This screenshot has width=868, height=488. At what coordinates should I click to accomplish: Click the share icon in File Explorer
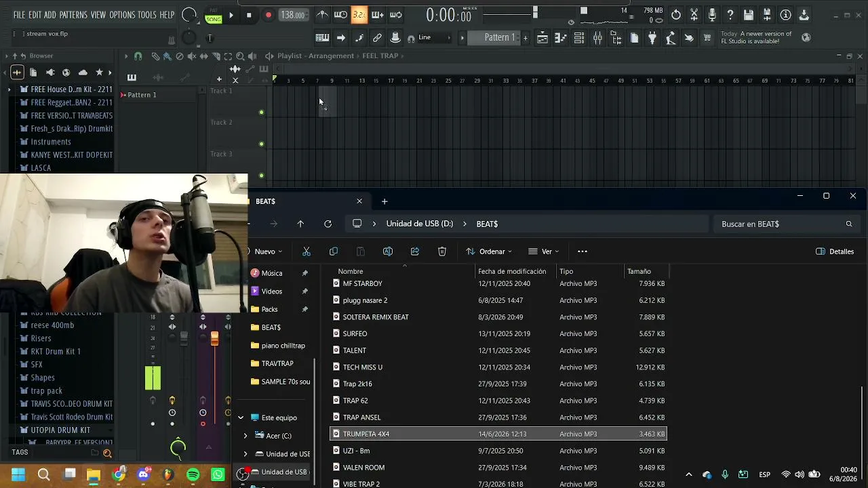415,251
